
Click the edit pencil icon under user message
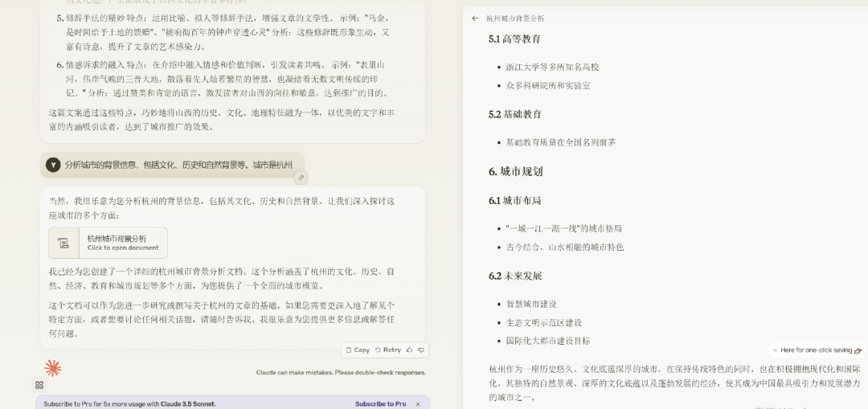[301, 178]
